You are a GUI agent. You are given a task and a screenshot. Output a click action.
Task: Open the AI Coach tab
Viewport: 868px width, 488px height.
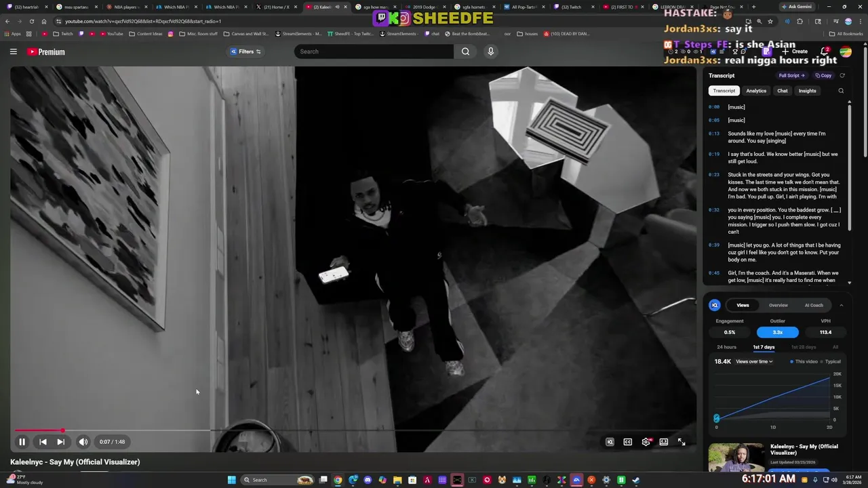(814, 305)
